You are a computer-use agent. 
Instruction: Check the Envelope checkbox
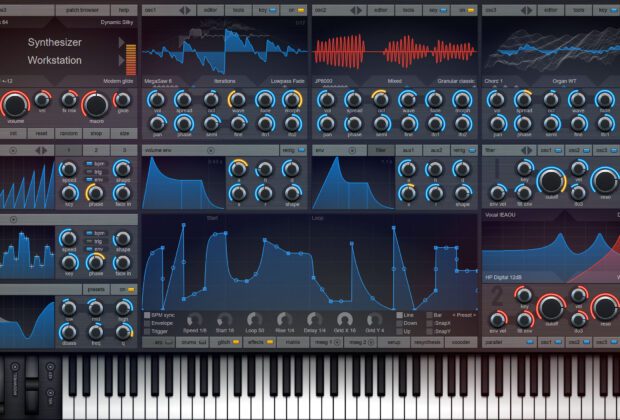click(x=147, y=323)
